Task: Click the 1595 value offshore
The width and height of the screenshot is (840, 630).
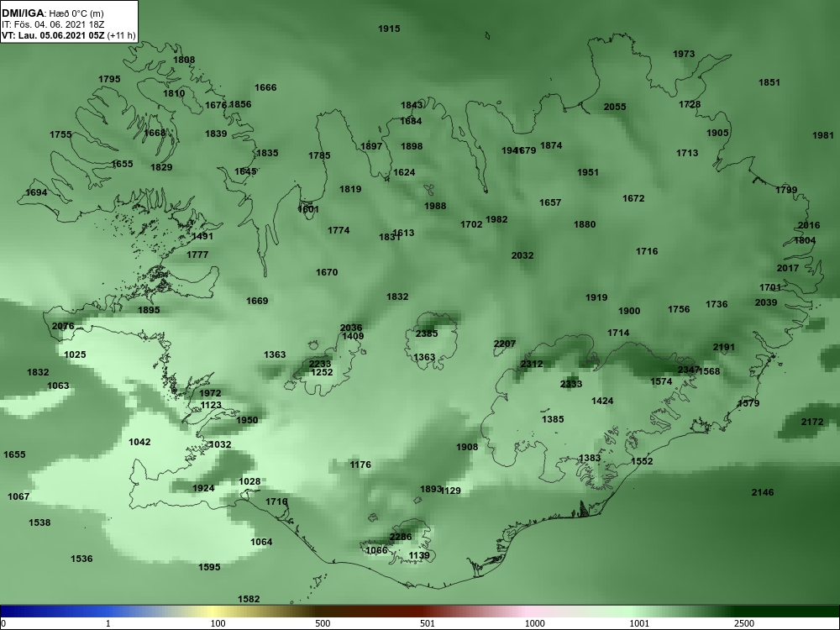Action: pyautogui.click(x=209, y=567)
